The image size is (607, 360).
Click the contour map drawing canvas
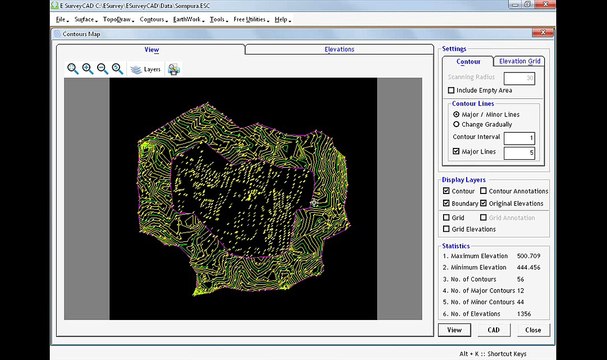[x=243, y=199]
